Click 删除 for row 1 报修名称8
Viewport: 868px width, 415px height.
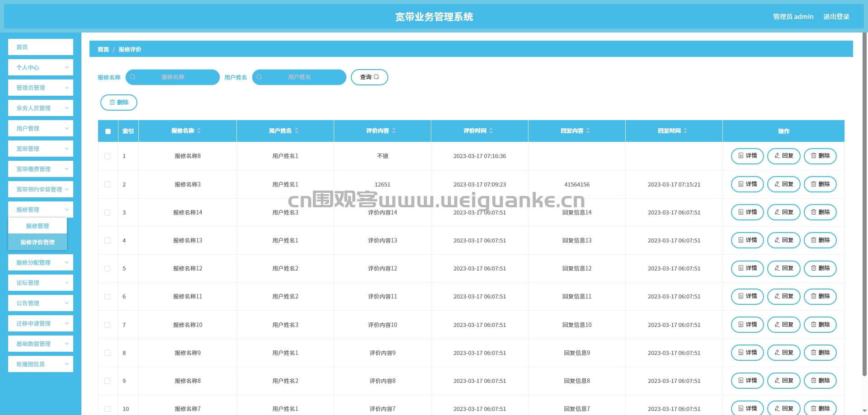(x=820, y=156)
